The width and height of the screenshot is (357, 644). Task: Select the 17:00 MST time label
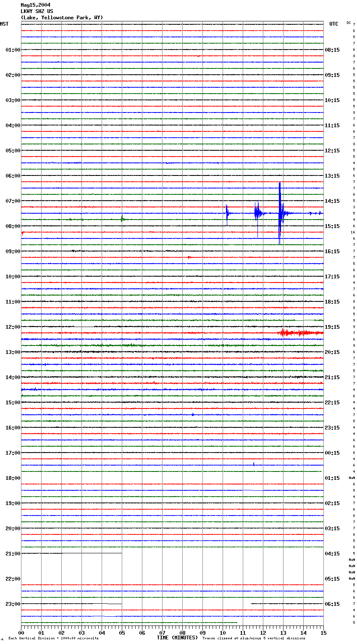13,453
